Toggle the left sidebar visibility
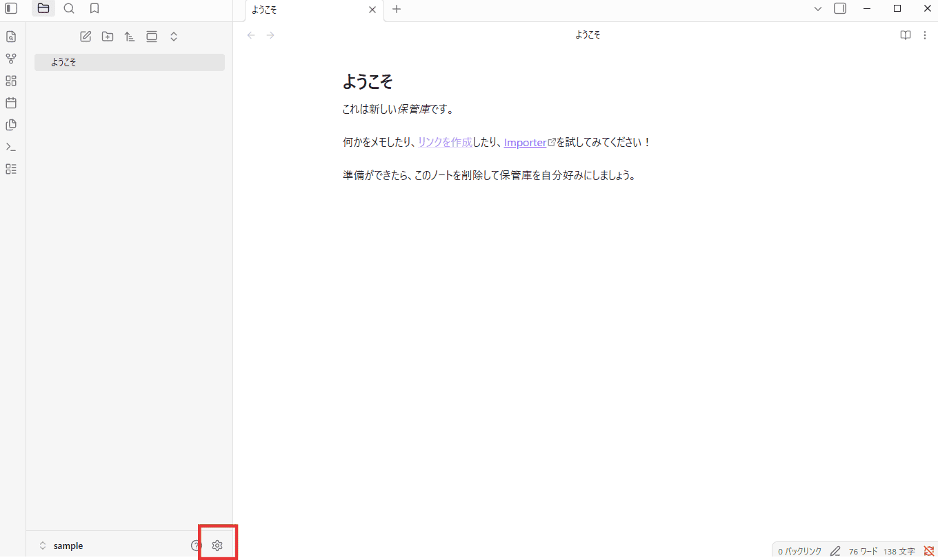Screen dimensions: 938x560 click(x=11, y=8)
